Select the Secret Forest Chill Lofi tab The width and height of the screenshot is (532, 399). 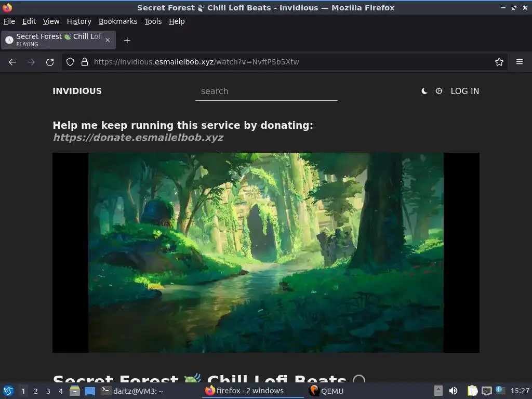58,40
